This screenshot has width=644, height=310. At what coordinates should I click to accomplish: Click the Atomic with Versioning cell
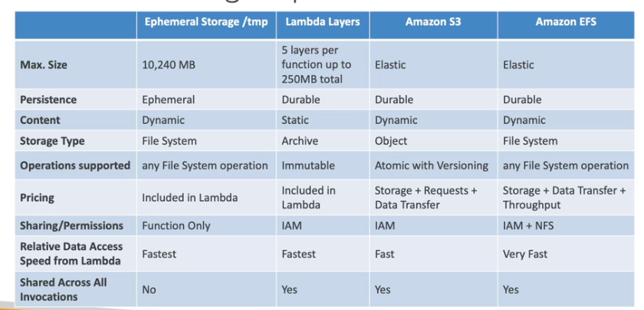click(x=432, y=165)
